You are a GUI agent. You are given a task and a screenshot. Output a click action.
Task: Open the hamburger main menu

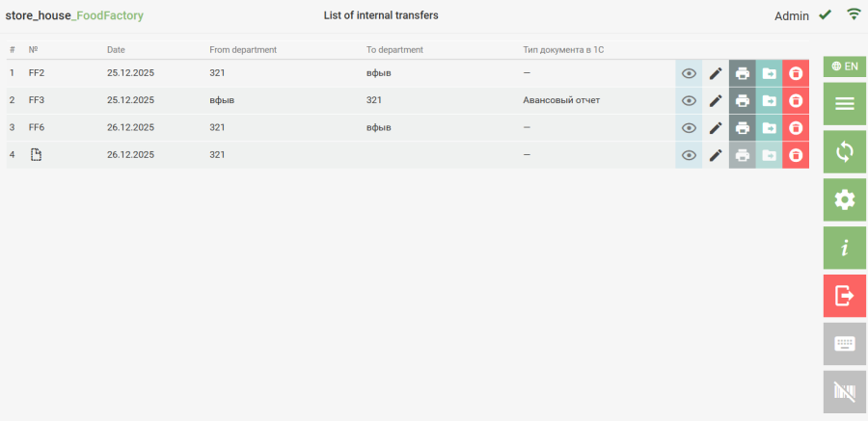tap(844, 104)
